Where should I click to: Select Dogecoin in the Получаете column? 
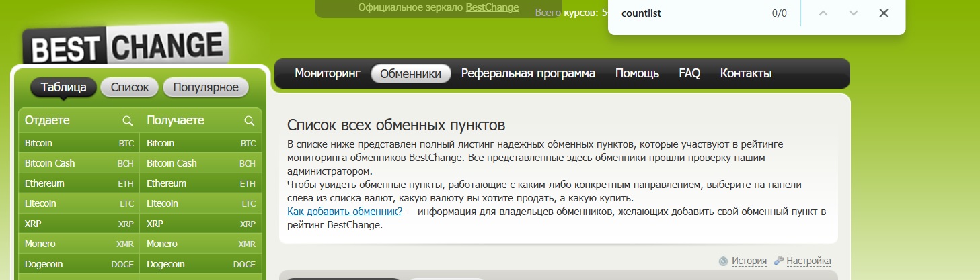pos(201,264)
